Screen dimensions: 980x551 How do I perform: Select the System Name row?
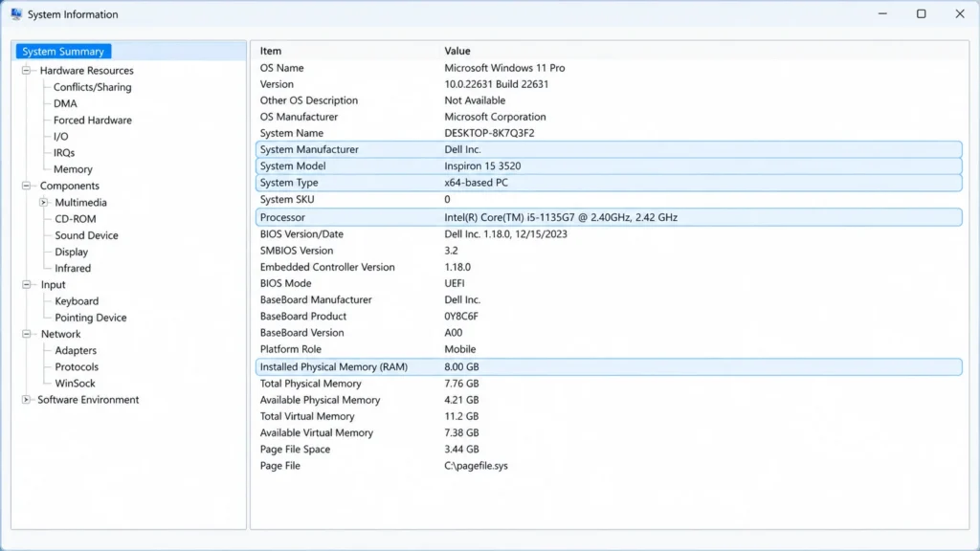(x=609, y=132)
